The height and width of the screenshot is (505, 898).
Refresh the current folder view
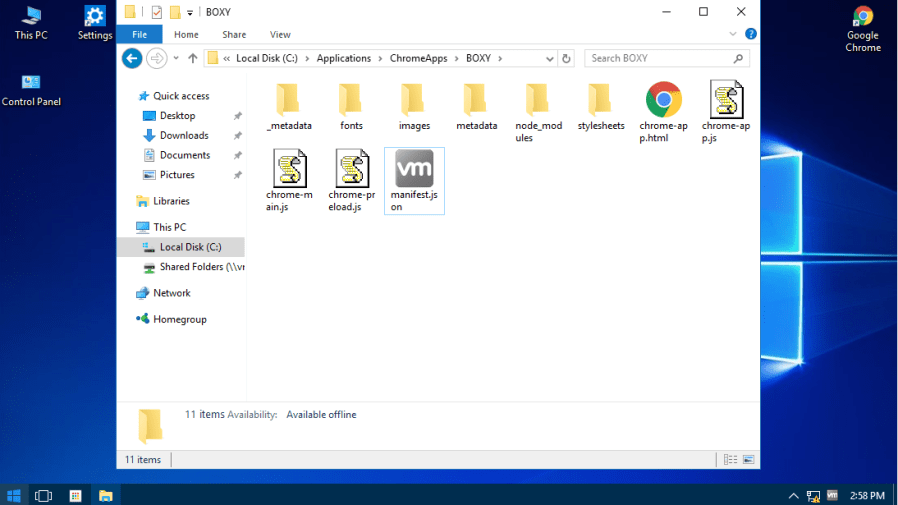[x=567, y=59]
